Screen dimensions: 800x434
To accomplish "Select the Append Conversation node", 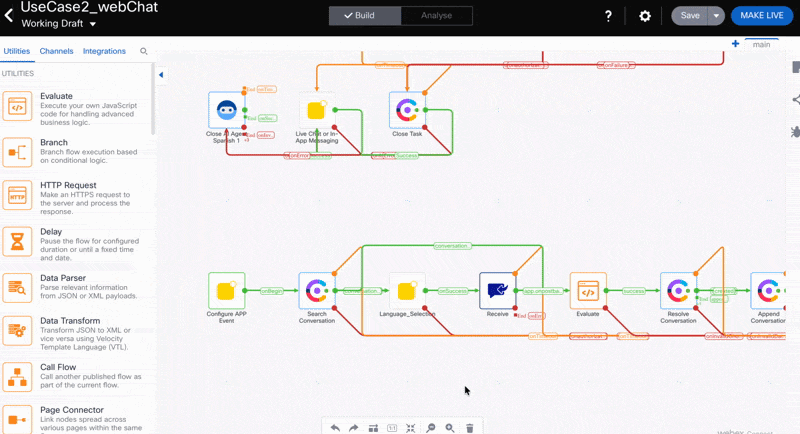I will point(767,291).
